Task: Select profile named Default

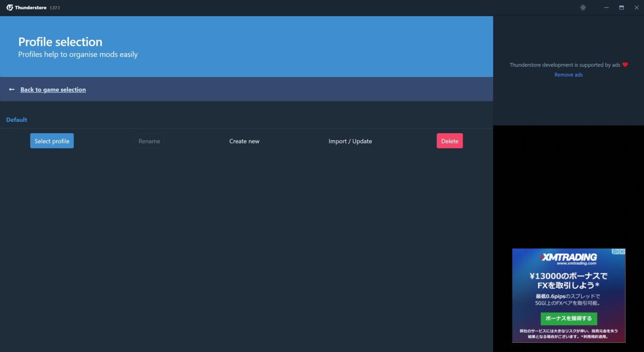Action: click(52, 141)
